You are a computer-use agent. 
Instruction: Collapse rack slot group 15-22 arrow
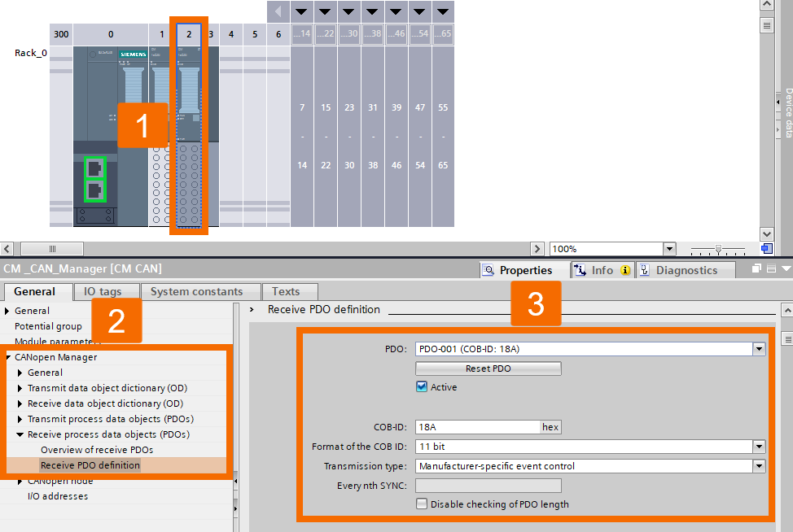coord(325,11)
